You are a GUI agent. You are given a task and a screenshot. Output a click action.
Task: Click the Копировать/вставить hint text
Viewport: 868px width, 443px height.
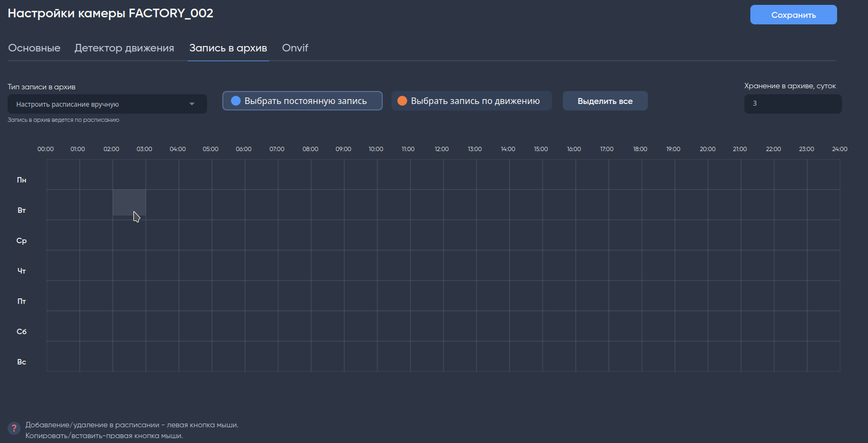pos(104,436)
